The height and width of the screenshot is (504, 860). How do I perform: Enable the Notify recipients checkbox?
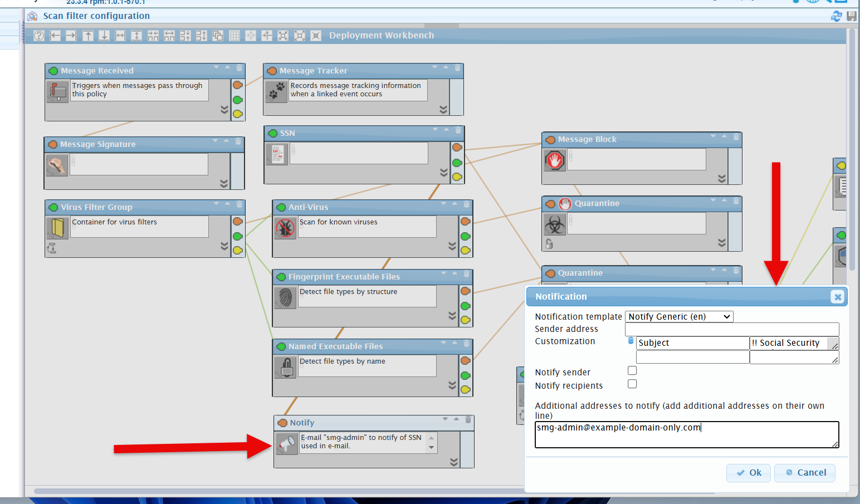coord(632,384)
